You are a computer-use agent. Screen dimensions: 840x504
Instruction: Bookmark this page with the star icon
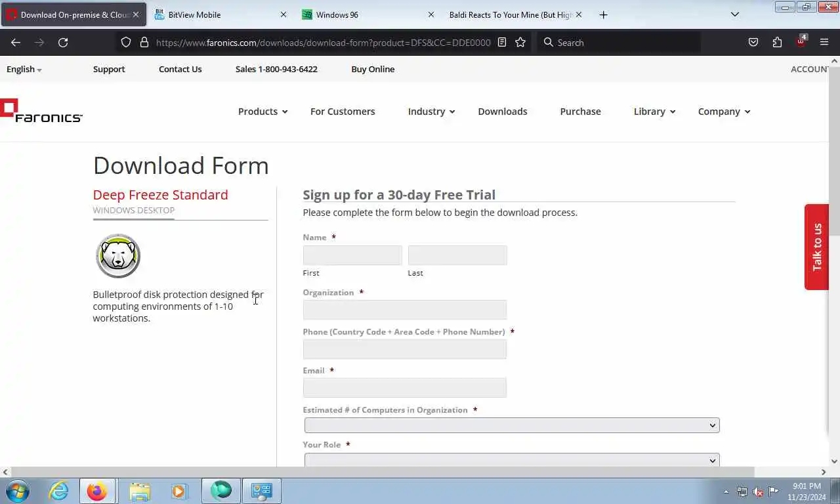coord(520,42)
